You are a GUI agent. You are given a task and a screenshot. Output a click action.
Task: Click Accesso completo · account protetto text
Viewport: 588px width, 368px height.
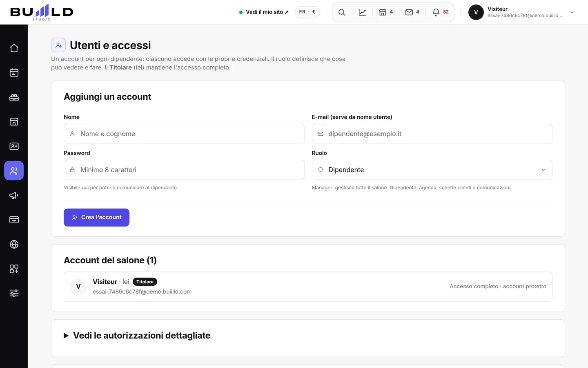tap(498, 286)
